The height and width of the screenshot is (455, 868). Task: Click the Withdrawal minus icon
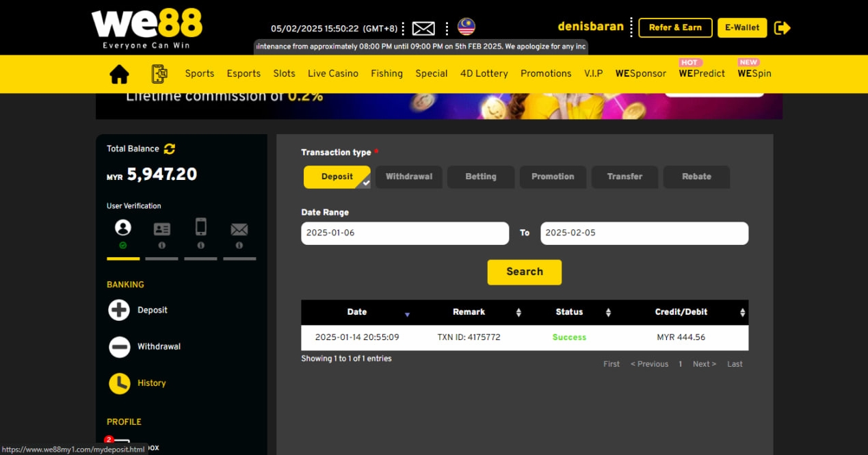(119, 347)
